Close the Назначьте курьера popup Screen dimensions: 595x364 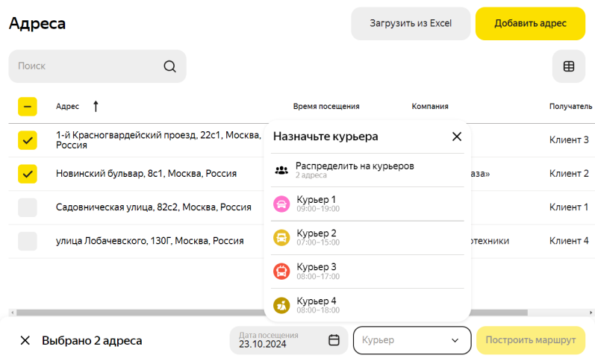point(457,136)
